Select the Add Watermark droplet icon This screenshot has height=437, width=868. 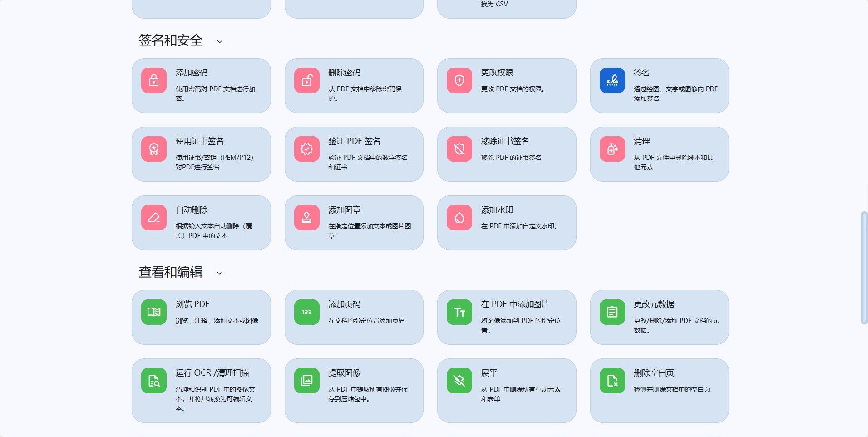point(459,218)
